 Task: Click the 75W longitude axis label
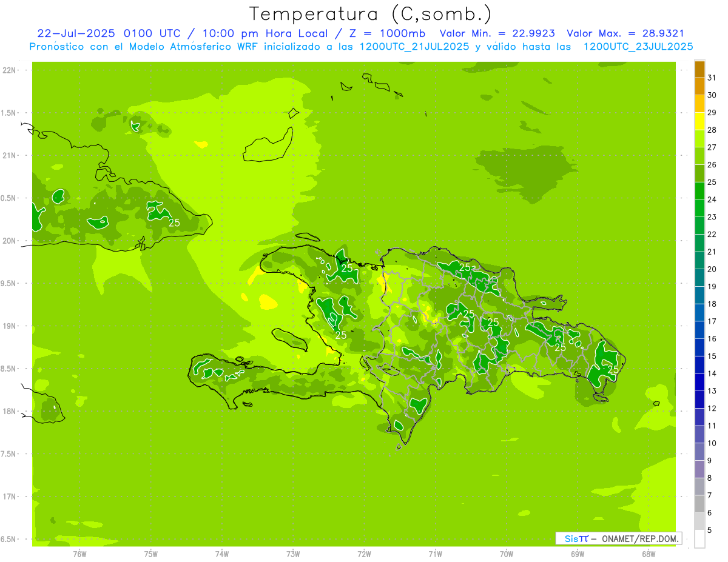point(150,554)
